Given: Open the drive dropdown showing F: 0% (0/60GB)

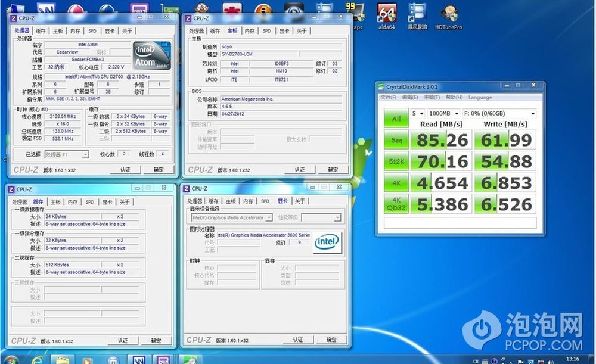Looking at the screenshot, I should point(499,113).
